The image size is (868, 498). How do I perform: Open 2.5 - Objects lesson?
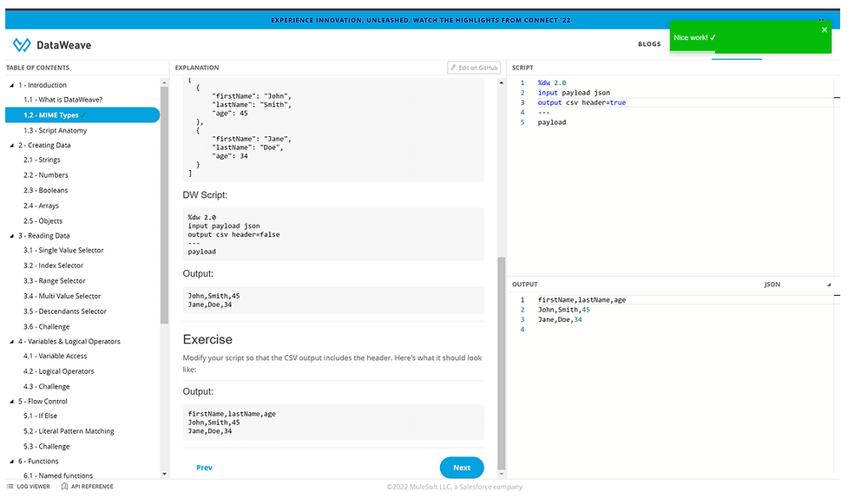(x=43, y=220)
